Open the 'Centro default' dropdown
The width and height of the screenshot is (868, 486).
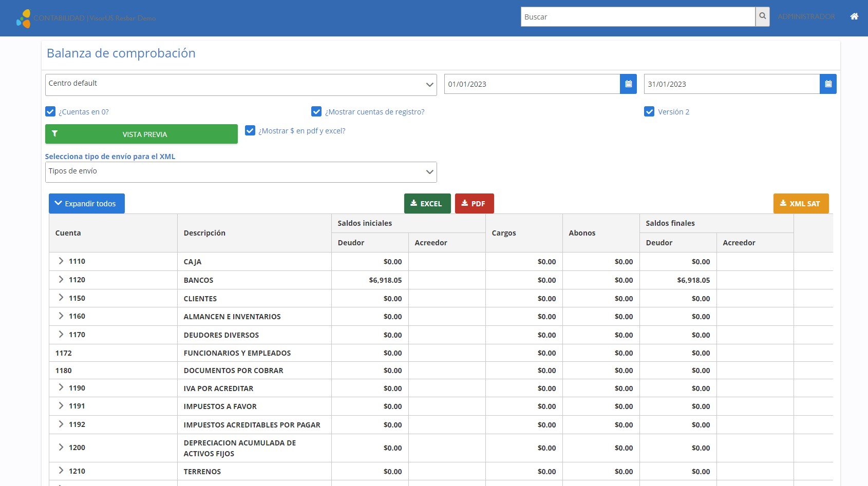[x=241, y=85]
